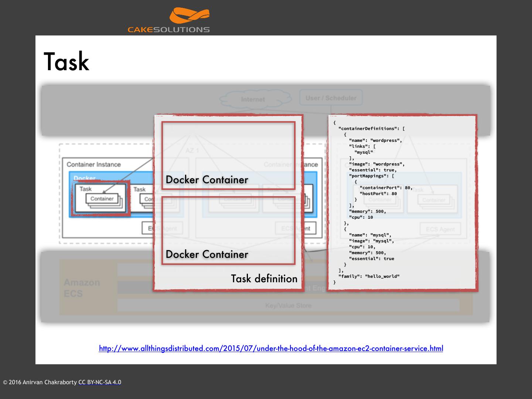Click the "portMappings" line in the JSON

(371, 176)
